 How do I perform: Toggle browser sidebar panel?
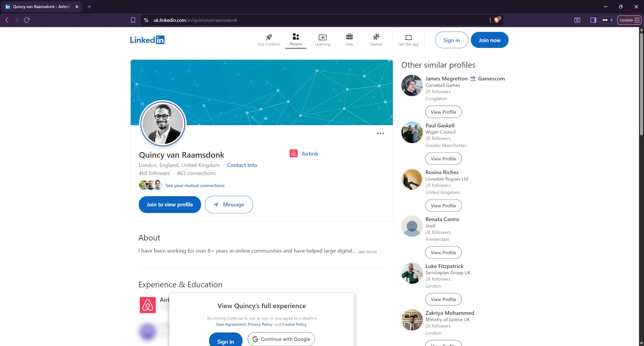(x=593, y=20)
